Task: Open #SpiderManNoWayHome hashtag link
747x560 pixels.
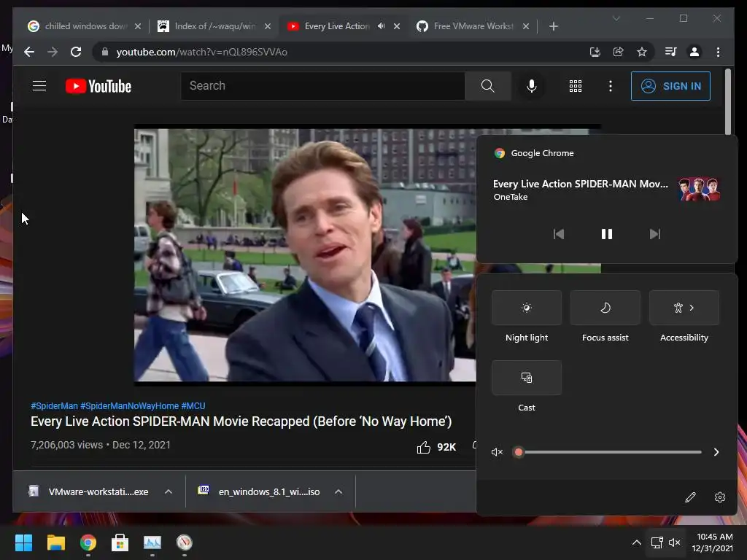Action: 130,405
